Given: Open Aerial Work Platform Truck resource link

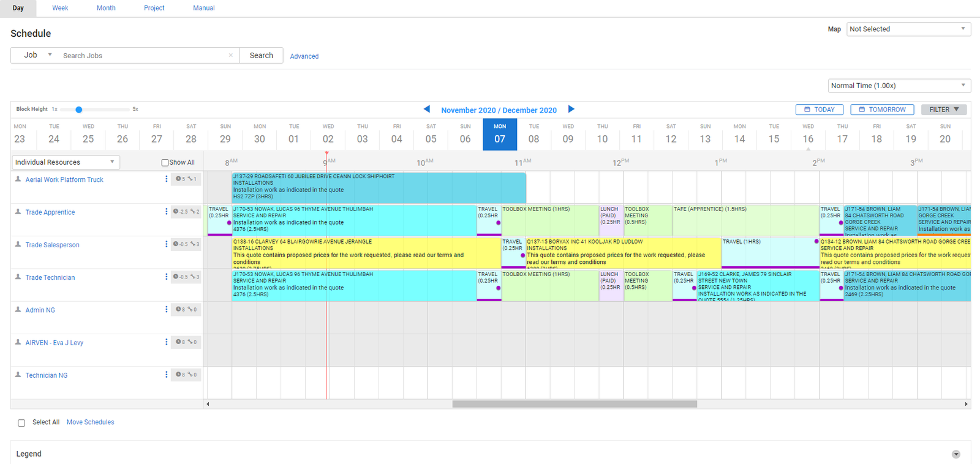Looking at the screenshot, I should 64,180.
